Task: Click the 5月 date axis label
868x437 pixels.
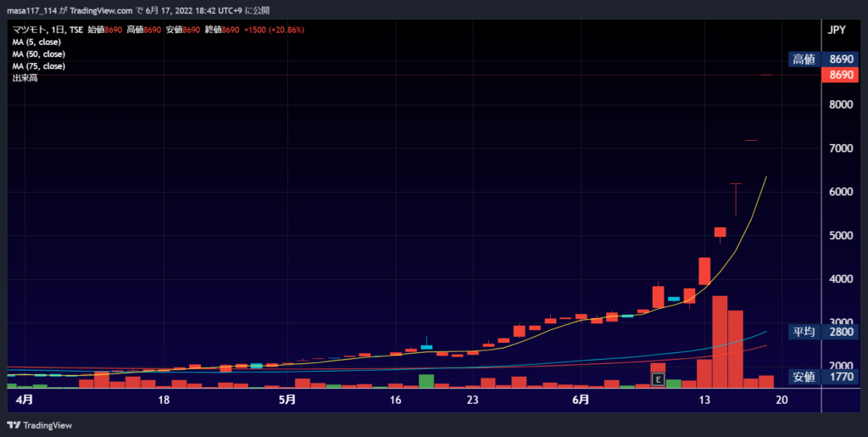Action: tap(287, 400)
